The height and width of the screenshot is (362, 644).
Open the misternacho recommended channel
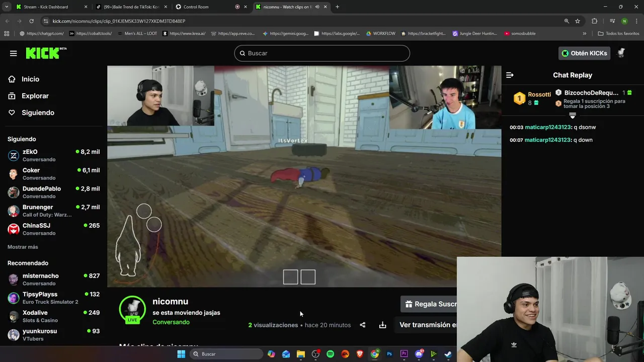53,280
